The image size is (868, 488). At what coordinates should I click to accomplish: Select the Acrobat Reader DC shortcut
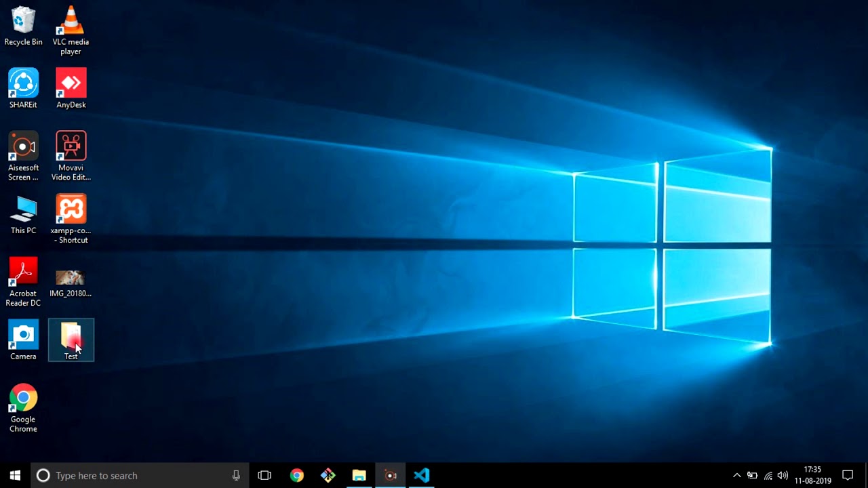[23, 283]
